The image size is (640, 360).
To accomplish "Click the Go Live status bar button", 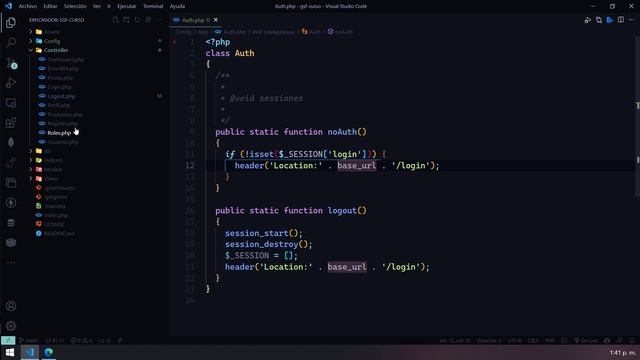I will point(586,340).
